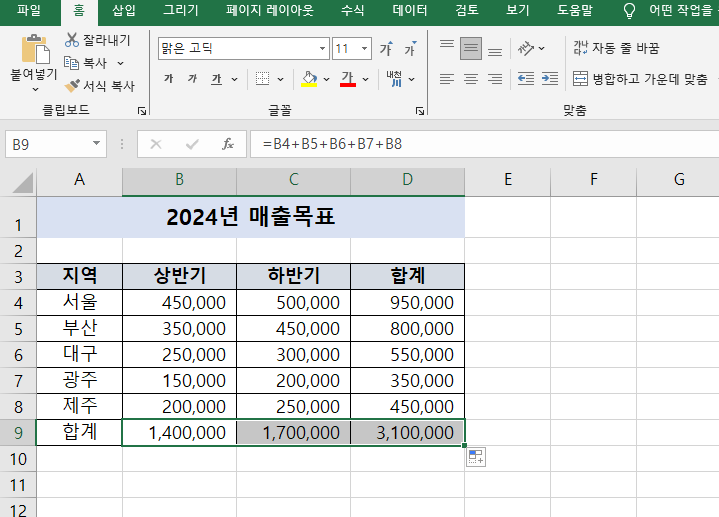The height and width of the screenshot is (517, 719).
Task: Click the 하반기 header cell
Action: point(293,276)
